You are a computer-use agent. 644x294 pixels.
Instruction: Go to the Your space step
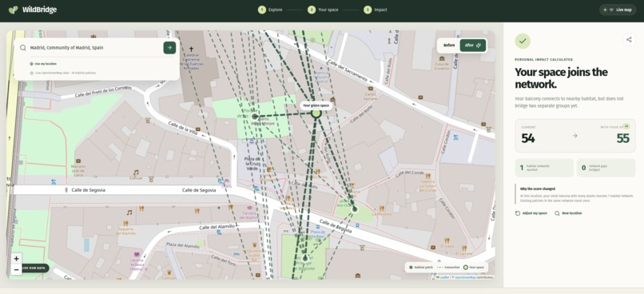[x=323, y=10]
